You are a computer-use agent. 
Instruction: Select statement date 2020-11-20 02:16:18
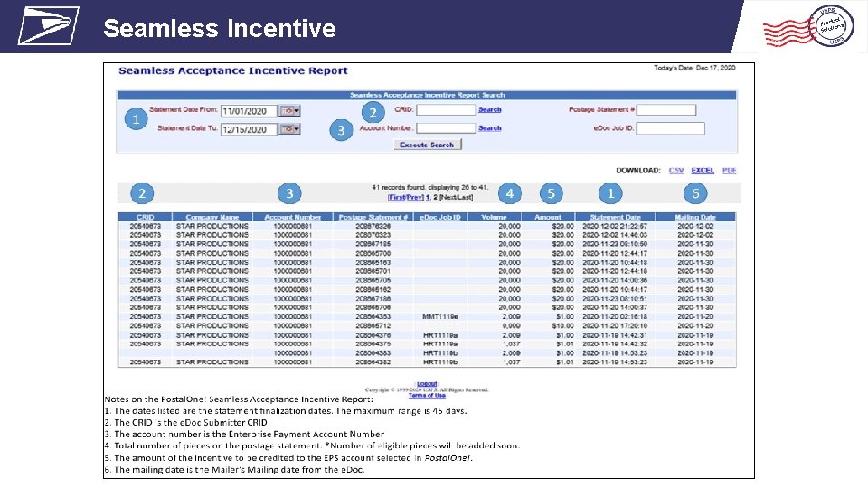(x=615, y=317)
